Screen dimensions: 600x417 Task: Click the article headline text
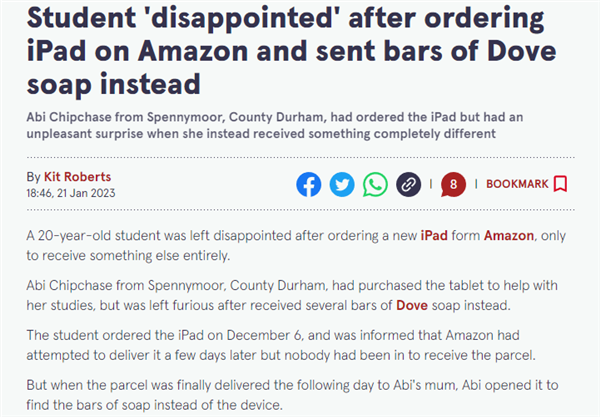coord(291,50)
